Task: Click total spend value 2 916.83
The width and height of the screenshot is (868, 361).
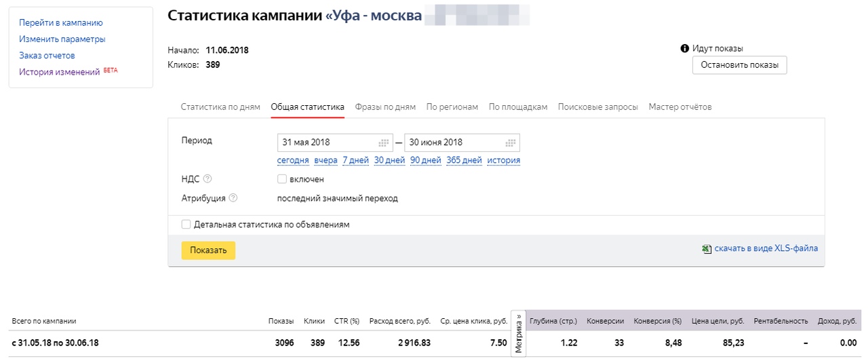Action: [413, 343]
